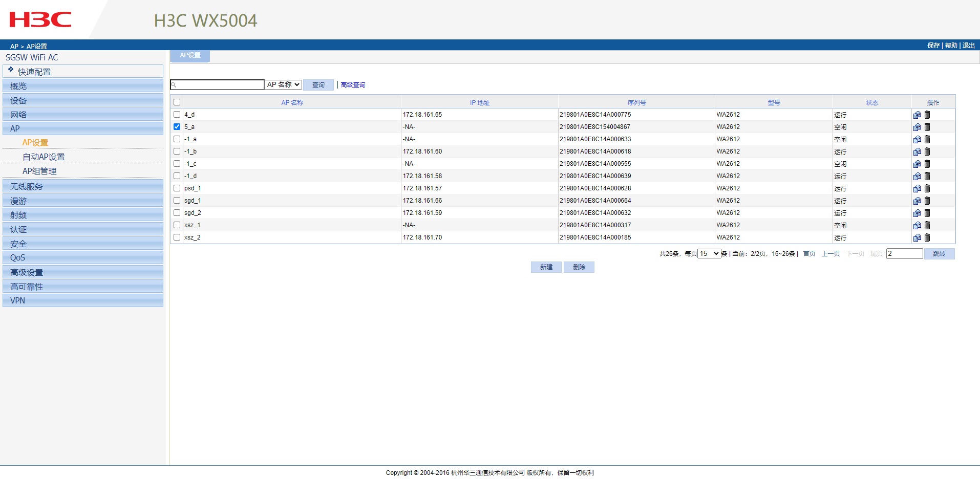Open the edit icon for AP 4_d

point(917,115)
